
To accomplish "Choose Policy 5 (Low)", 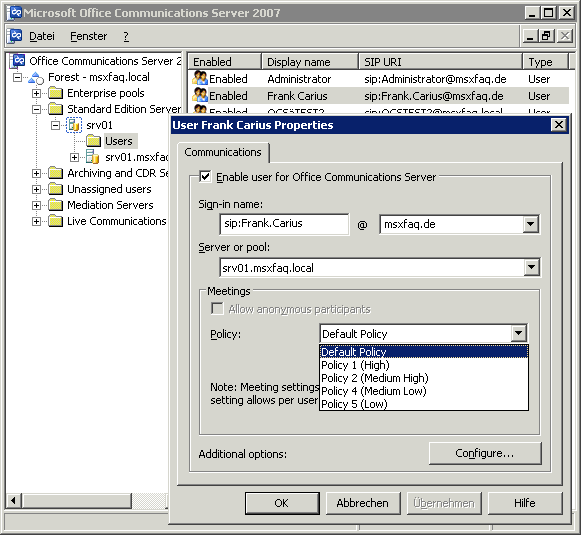I will (x=424, y=404).
